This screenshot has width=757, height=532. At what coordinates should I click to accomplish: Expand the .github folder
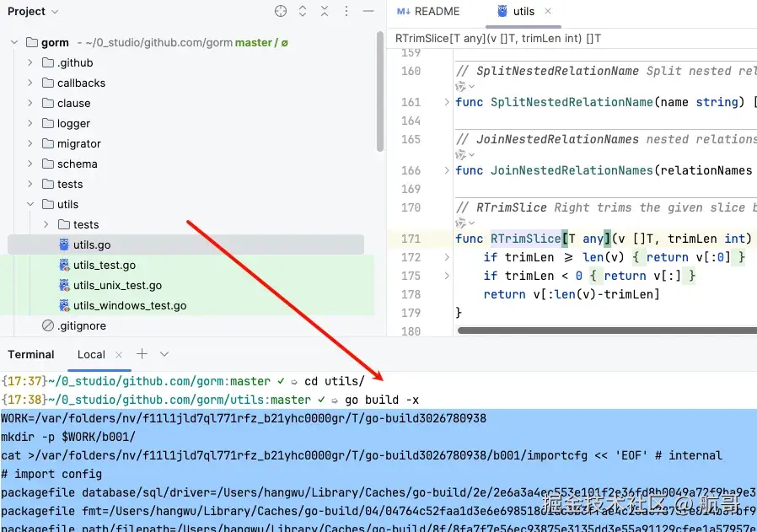coord(30,62)
